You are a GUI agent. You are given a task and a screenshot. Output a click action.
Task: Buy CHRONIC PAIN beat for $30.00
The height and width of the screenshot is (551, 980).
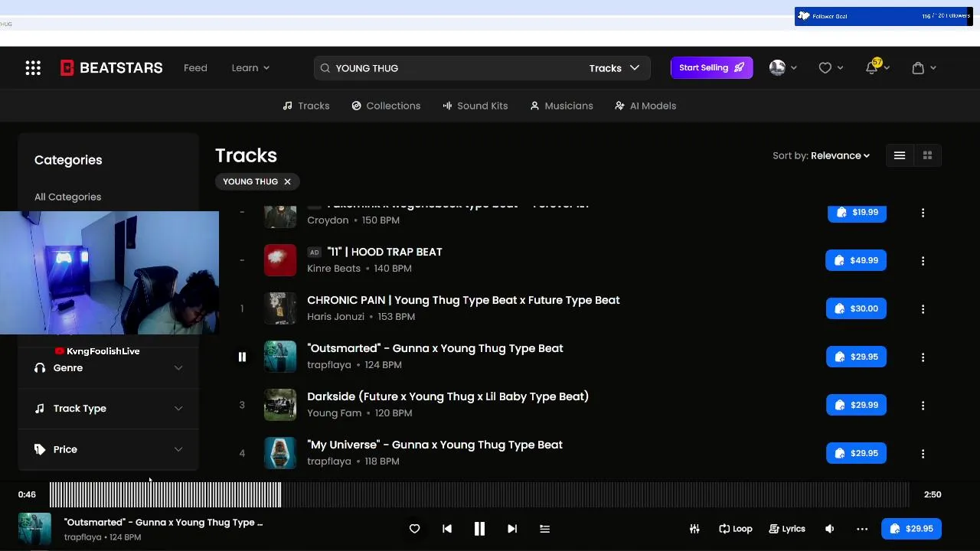pyautogui.click(x=856, y=308)
